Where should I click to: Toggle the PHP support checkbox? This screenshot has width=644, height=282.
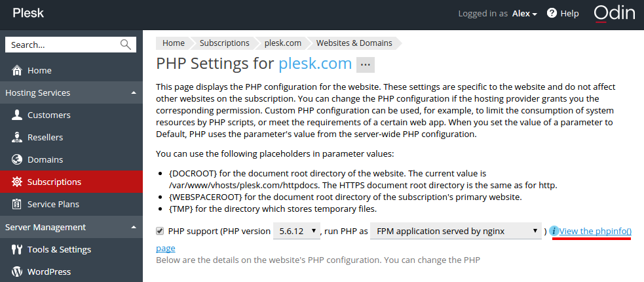click(x=160, y=231)
